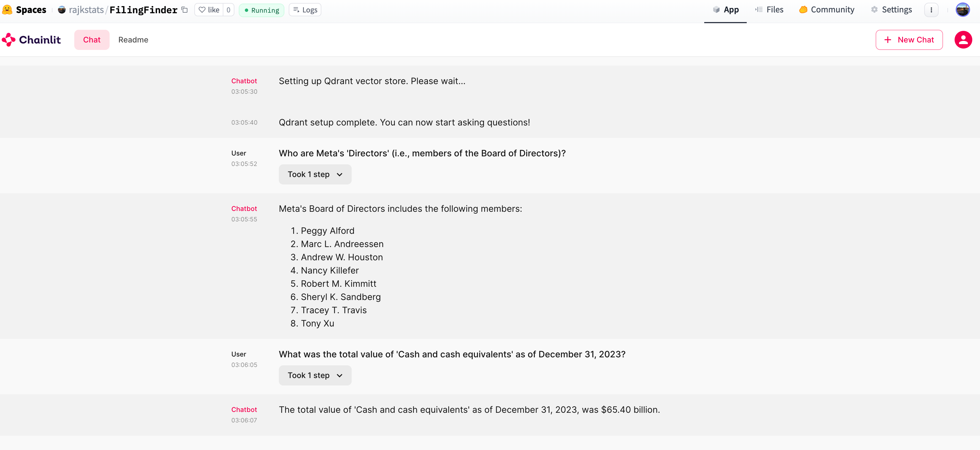Expand second 'Took 1 step' details
980x450 pixels.
click(x=315, y=376)
